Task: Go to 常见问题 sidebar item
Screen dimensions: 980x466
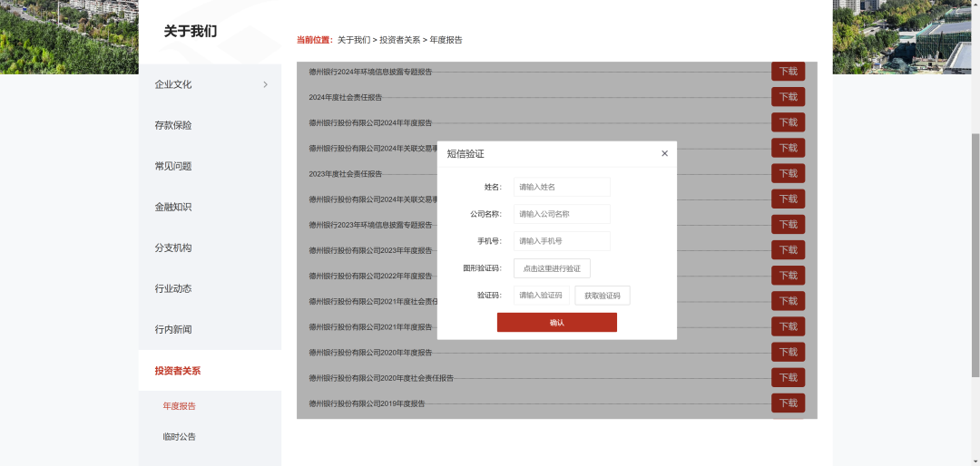Action: point(173,166)
